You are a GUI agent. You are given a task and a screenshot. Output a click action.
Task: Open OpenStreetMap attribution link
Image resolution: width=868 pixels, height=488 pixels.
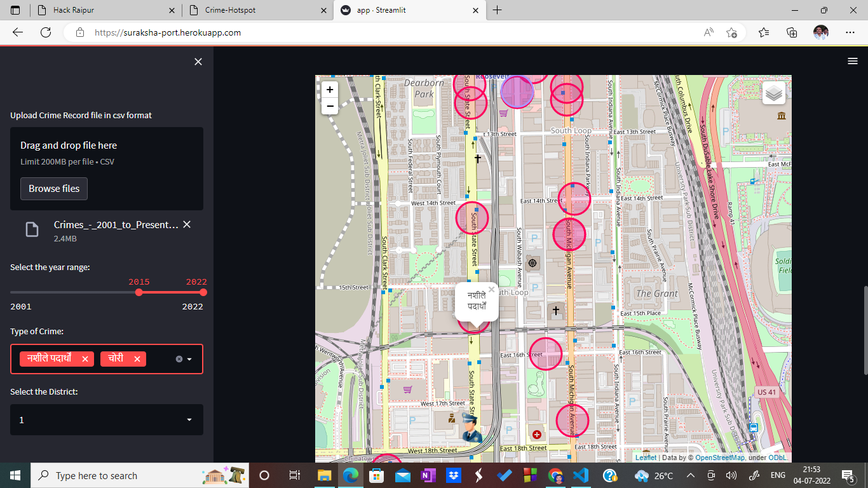pos(719,457)
